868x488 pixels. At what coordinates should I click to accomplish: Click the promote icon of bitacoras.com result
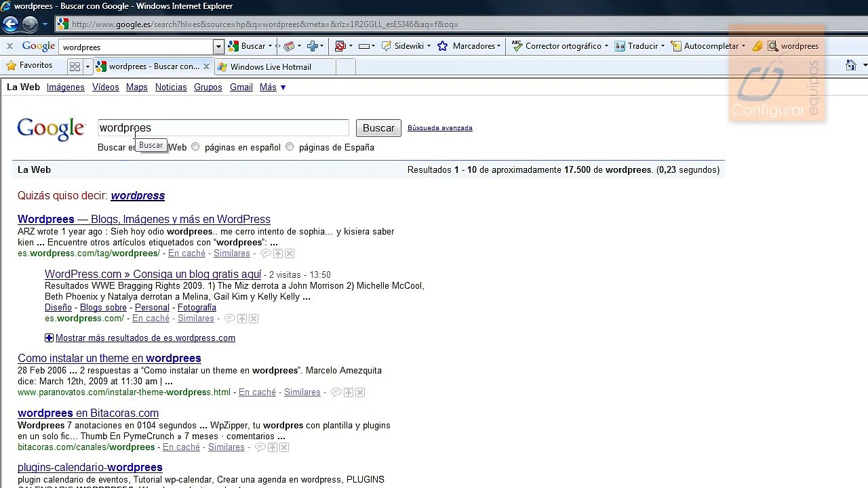coord(273,447)
